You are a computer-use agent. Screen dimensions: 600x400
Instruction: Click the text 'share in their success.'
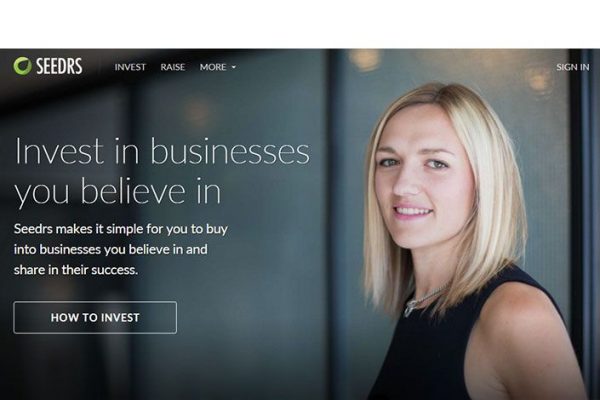click(x=76, y=270)
